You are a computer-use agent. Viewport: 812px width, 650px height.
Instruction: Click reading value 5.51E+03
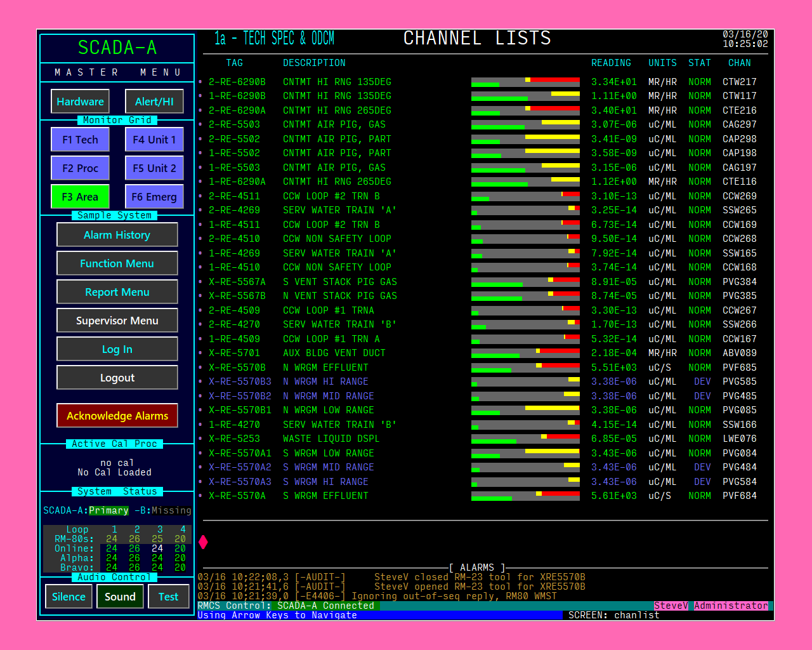tap(614, 368)
